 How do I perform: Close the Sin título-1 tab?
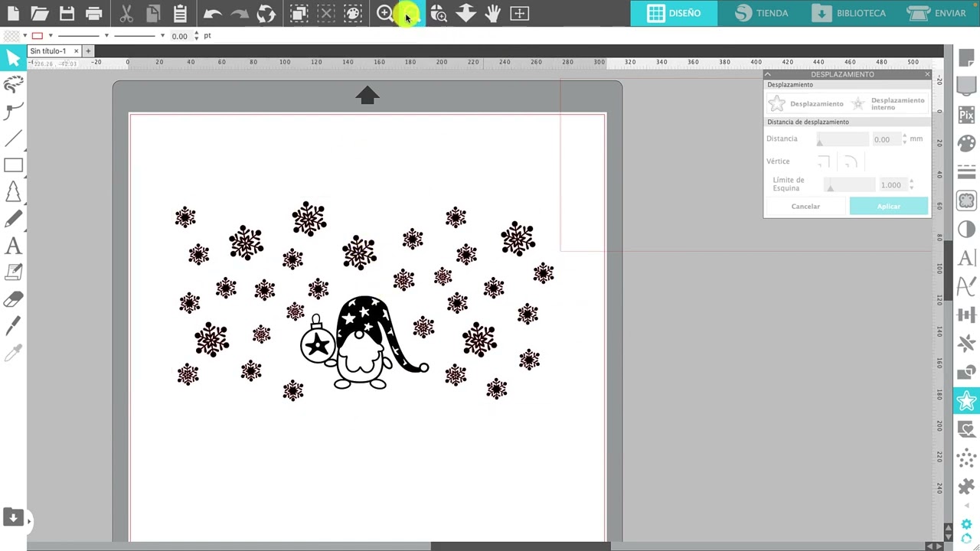[76, 51]
